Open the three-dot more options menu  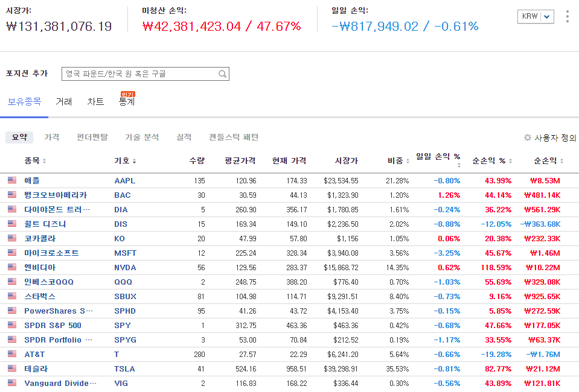(567, 16)
